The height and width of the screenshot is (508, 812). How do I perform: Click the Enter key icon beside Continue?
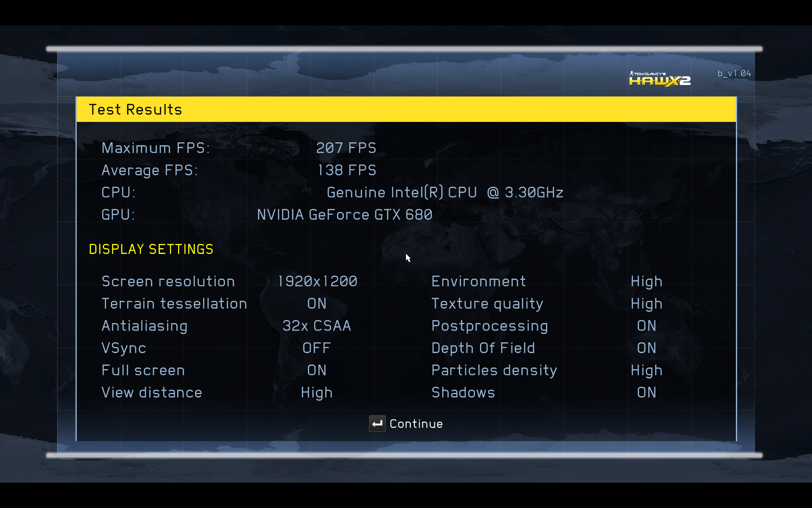[x=377, y=423]
